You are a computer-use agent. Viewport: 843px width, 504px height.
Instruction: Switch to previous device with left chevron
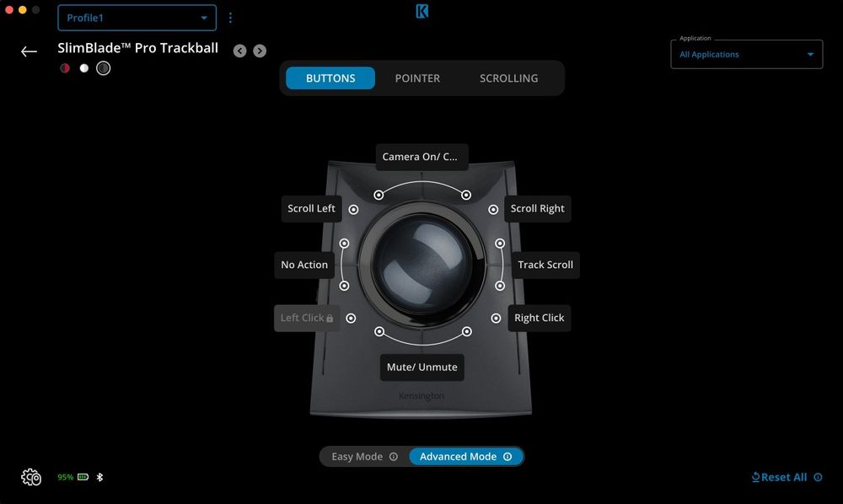[x=239, y=51]
